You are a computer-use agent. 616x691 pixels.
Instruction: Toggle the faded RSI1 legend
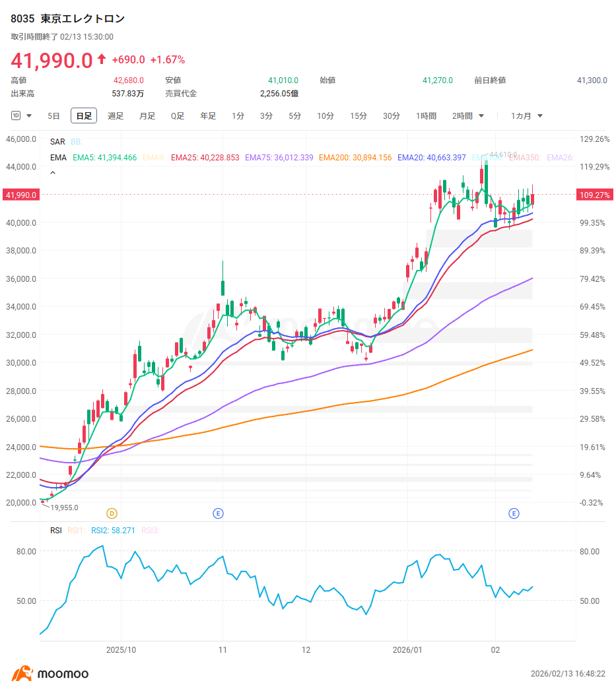[x=76, y=530]
